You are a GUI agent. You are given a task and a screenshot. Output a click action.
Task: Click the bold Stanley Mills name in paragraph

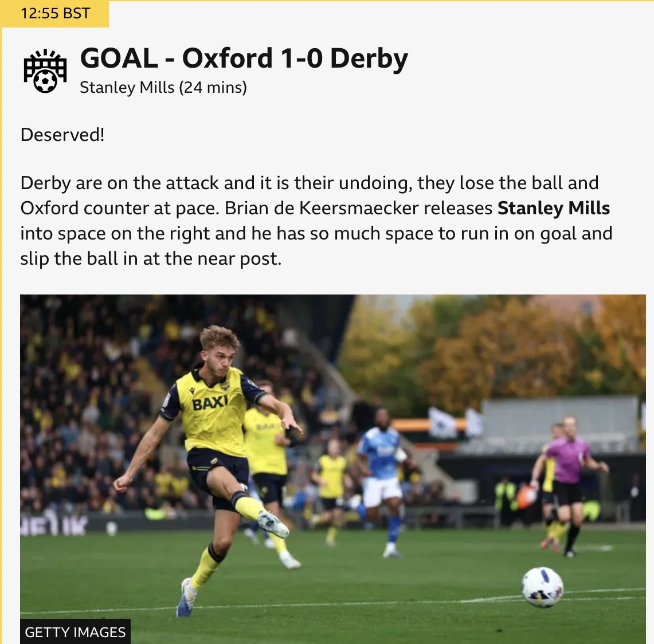(x=553, y=208)
